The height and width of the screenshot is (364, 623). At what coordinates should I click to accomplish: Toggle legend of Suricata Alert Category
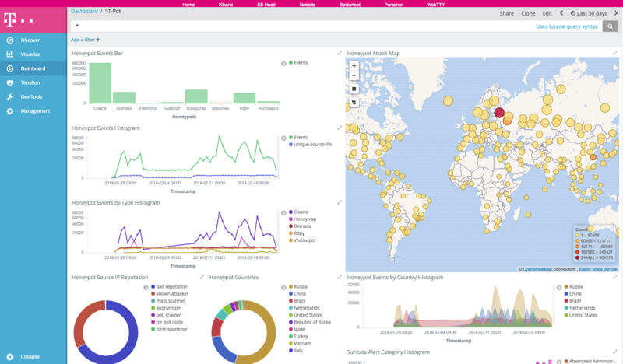coord(558,362)
